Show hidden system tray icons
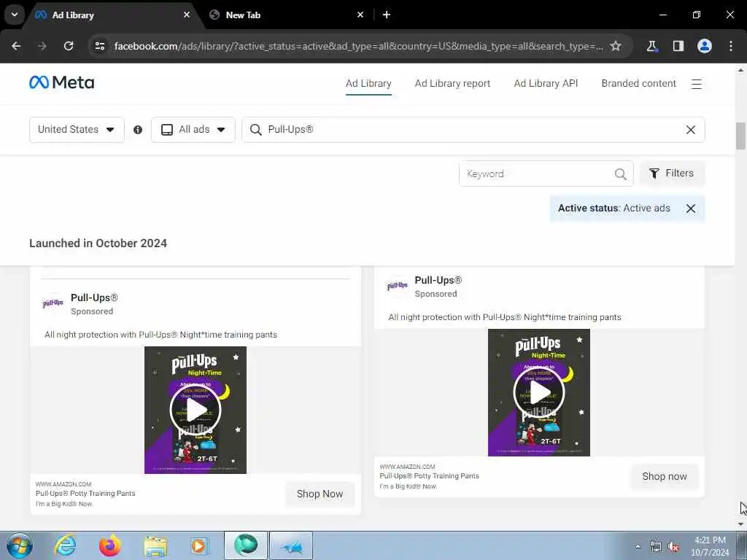 (x=638, y=546)
